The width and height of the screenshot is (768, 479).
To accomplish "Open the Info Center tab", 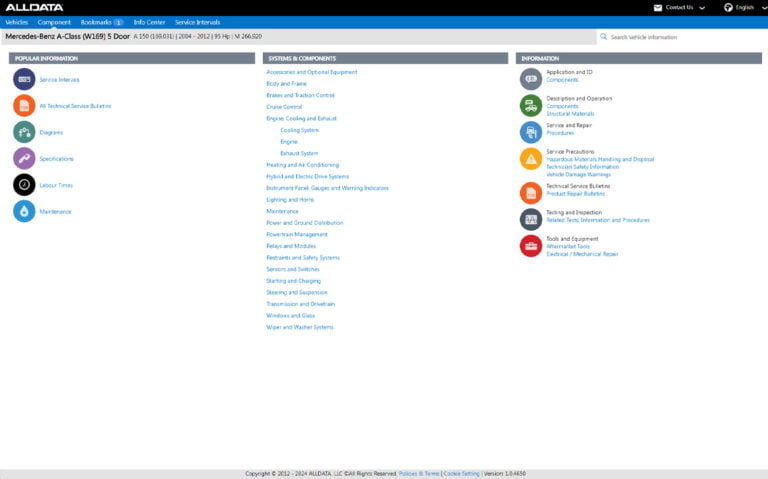I will tap(149, 22).
